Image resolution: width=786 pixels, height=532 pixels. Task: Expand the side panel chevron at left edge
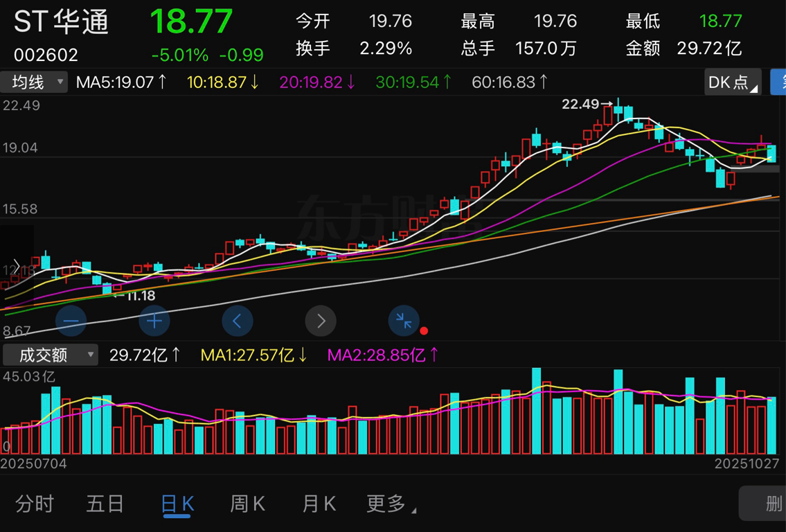16,265
